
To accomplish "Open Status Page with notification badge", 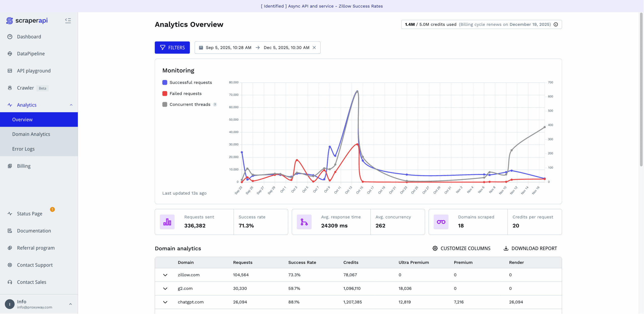I will 30,214.
